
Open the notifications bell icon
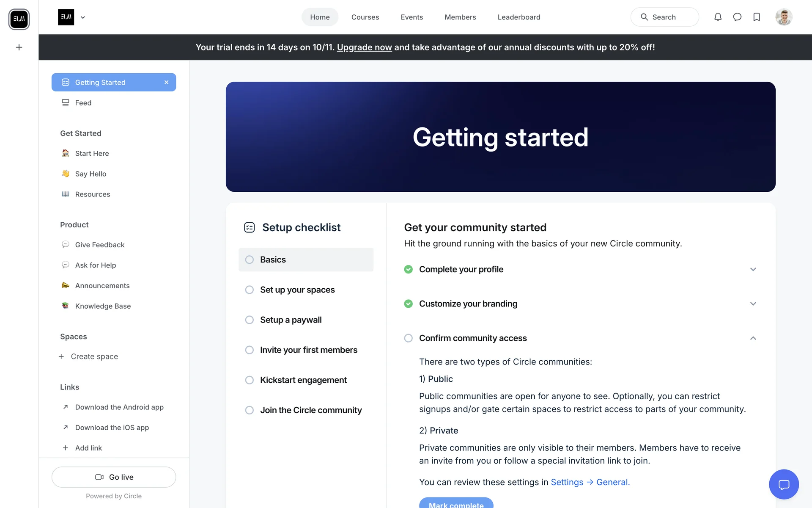[718, 17]
